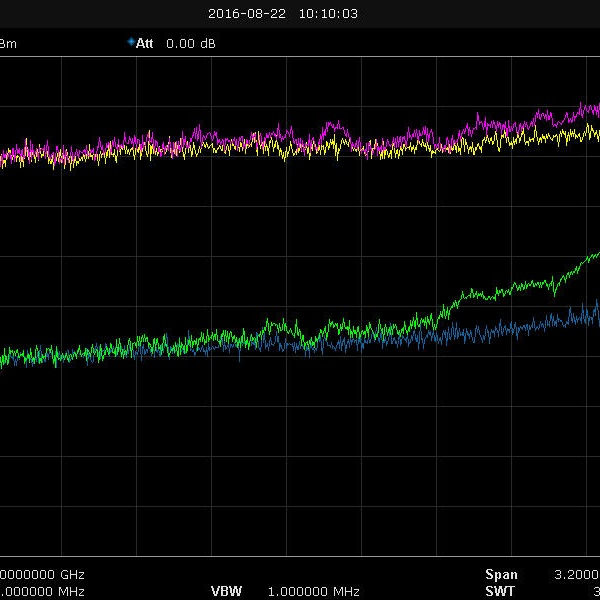Image resolution: width=600 pixels, height=600 pixels.
Task: Click the green trace's rising right end
Action: [588, 257]
